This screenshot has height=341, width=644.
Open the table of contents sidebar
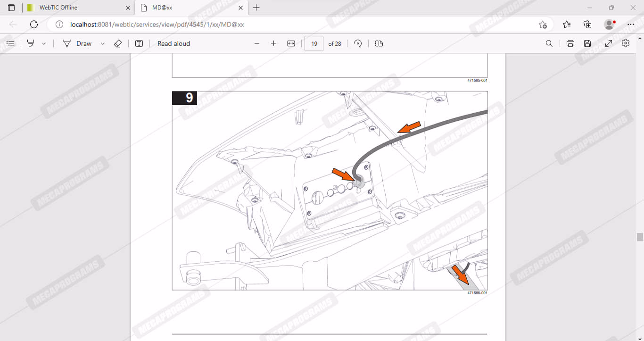coord(10,43)
